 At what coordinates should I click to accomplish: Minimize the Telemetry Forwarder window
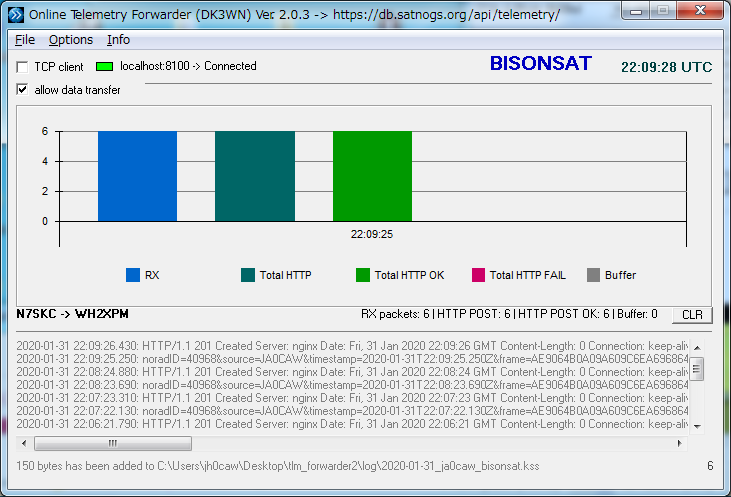point(635,10)
